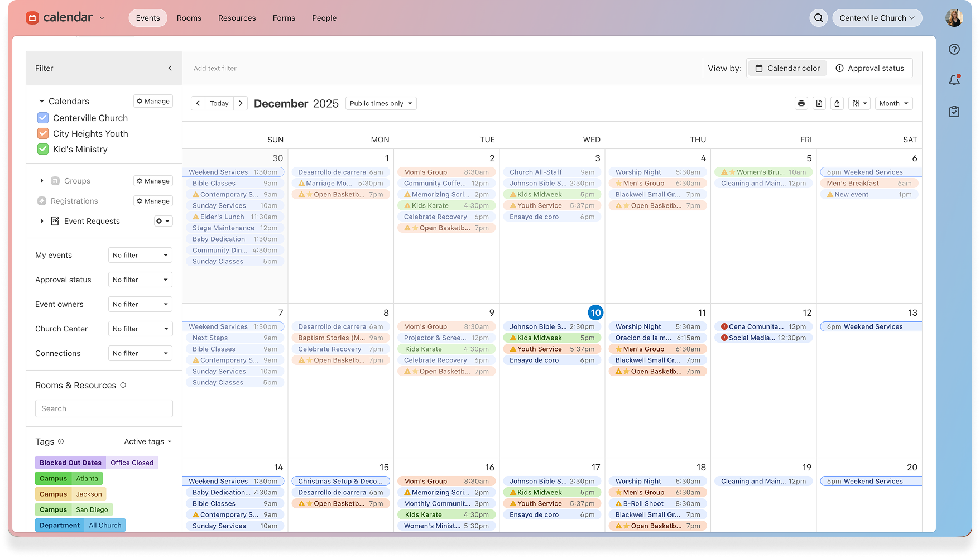Open the help question mark icon
The width and height of the screenshot is (980, 558).
(x=954, y=49)
